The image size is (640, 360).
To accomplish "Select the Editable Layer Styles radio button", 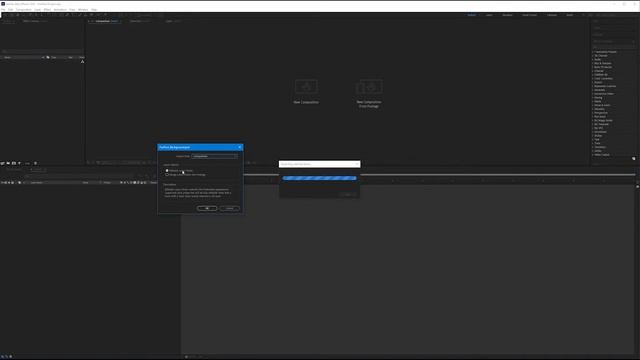I will 167,170.
